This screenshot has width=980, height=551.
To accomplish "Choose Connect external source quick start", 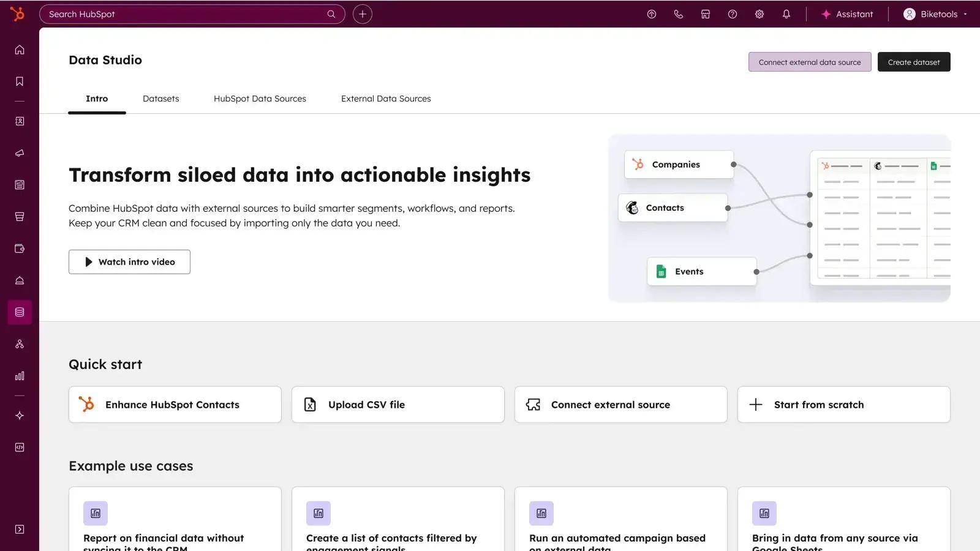I will 621,405.
